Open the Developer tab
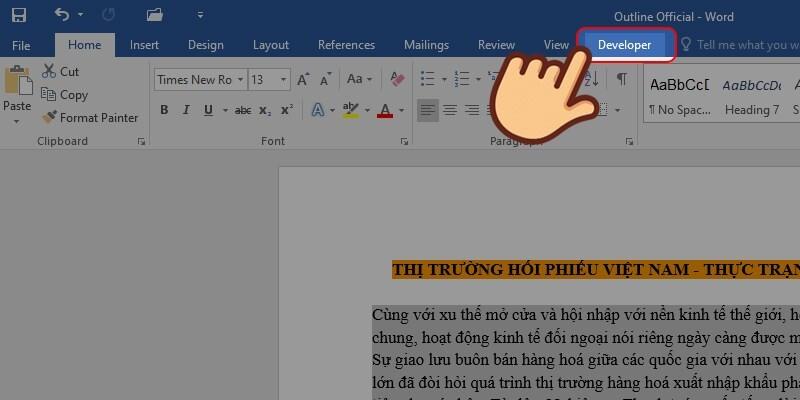 coord(624,45)
